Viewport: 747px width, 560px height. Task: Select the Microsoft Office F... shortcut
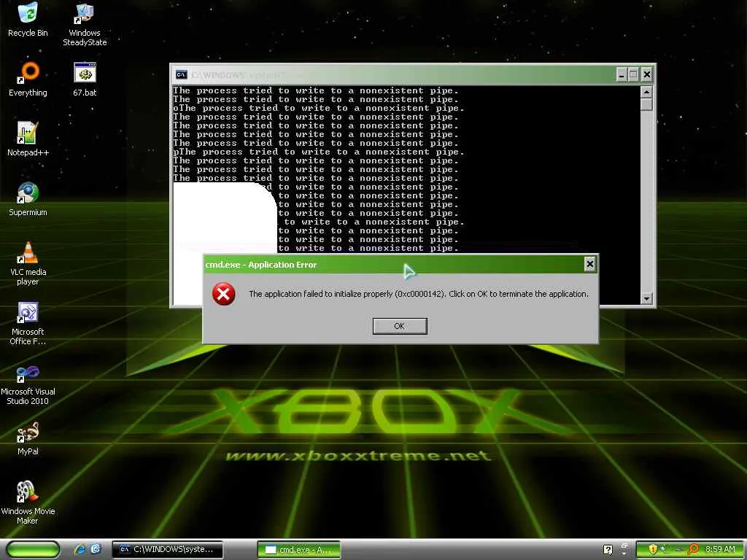[x=28, y=323]
